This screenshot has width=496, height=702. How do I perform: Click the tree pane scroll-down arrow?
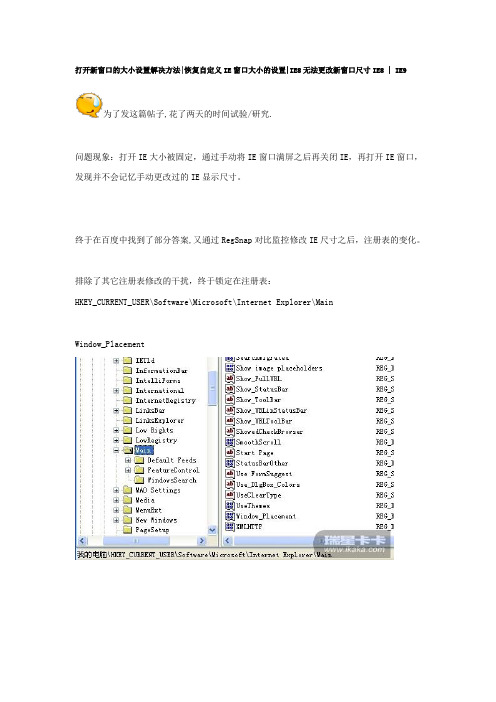point(212,530)
